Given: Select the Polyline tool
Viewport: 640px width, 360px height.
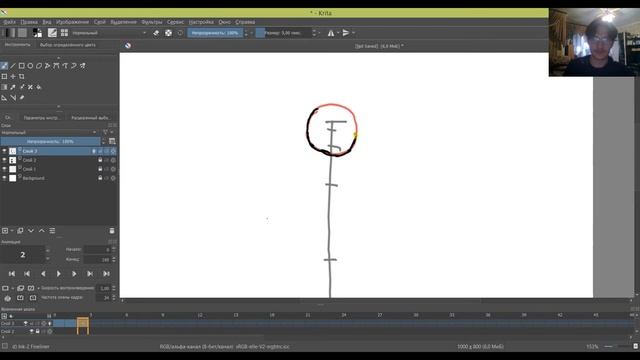Looking at the screenshot, I should (48, 66).
